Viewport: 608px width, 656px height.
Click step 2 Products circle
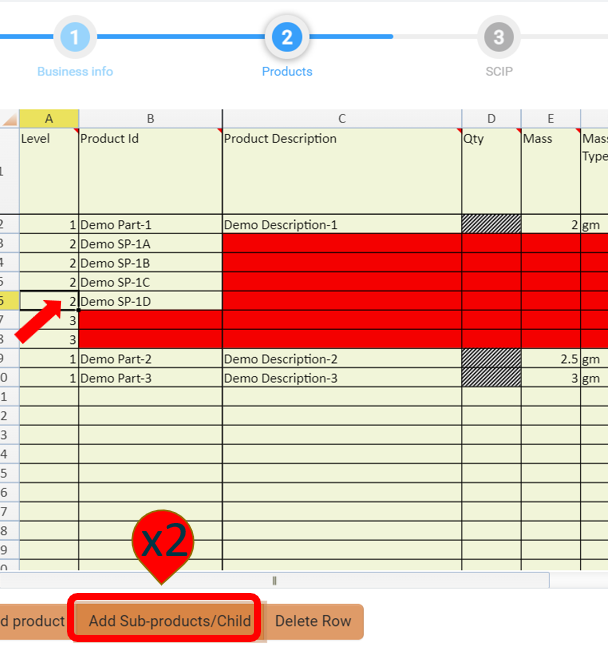(287, 39)
